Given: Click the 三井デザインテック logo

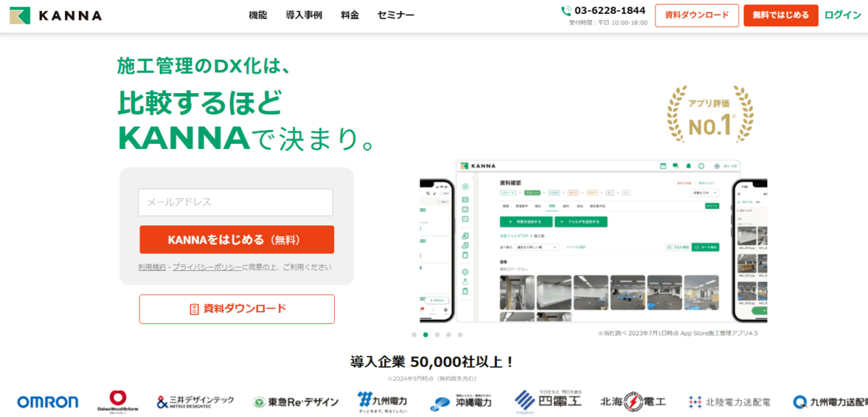Looking at the screenshot, I should coord(195,401).
